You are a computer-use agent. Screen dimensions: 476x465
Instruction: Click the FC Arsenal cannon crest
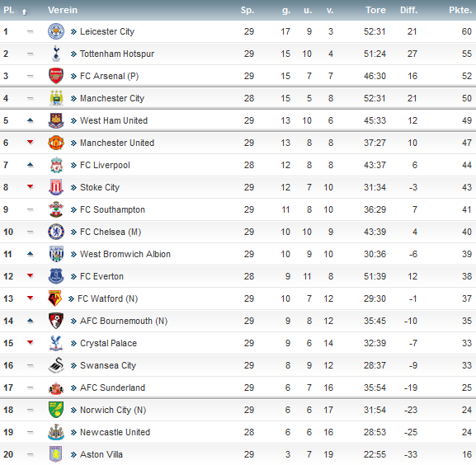pos(56,76)
